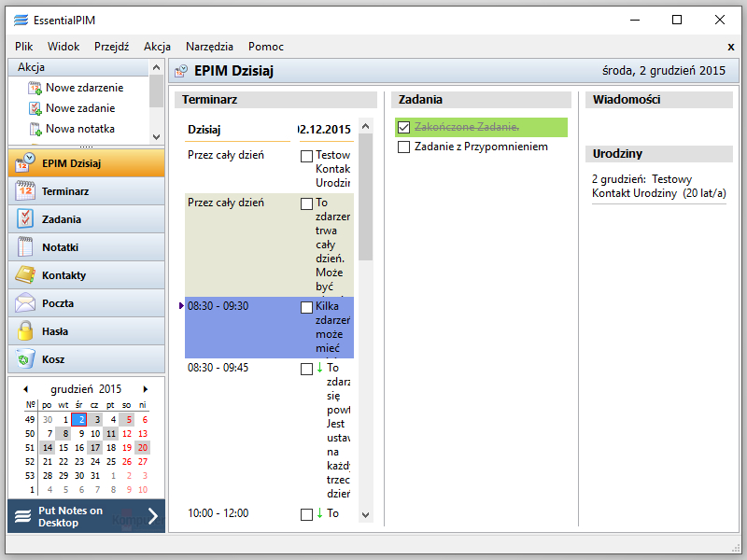The image size is (747, 560).
Task: Check the 10:00 - 12:00 event checkbox
Action: point(307,515)
